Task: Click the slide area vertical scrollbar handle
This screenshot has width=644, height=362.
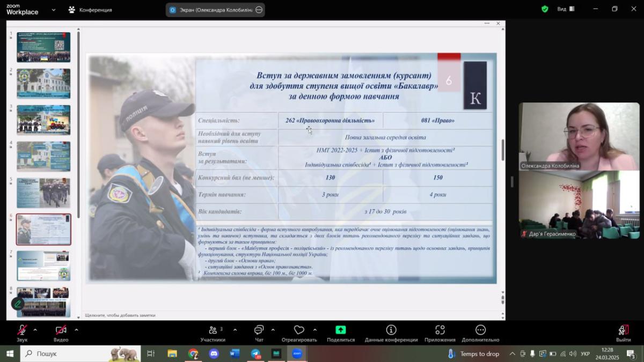Action: pos(503,150)
